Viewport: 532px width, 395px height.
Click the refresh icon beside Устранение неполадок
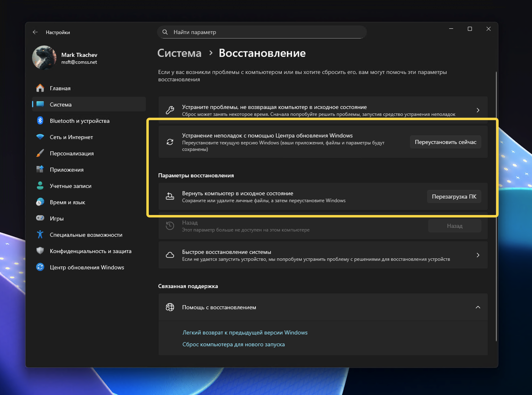(170, 142)
